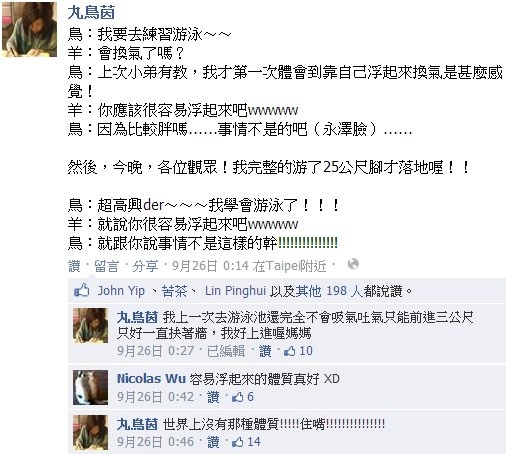Open the 丸鳥茵 avatar on the last comment
The image size is (507, 454).
tap(90, 433)
